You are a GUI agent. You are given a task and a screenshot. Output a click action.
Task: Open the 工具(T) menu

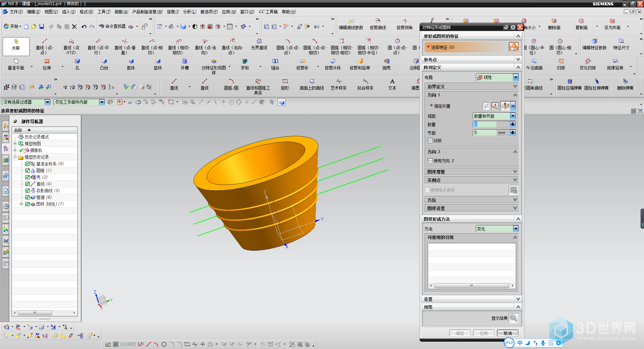click(x=104, y=12)
